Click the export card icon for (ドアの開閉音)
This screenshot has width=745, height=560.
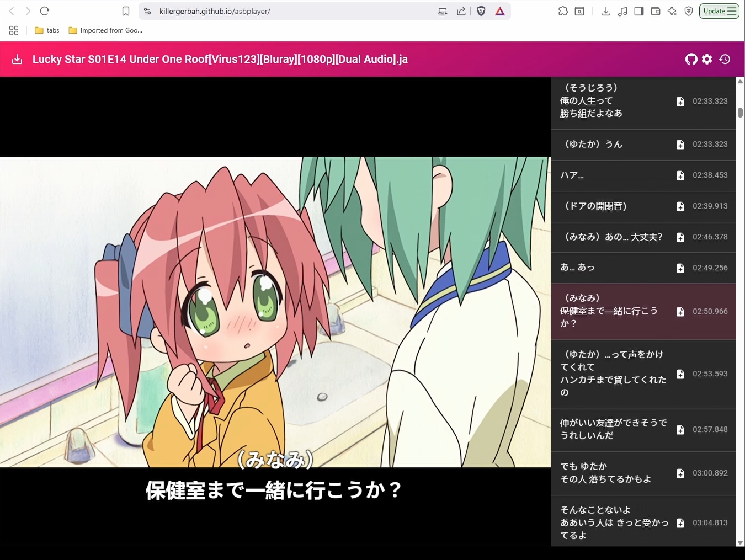pos(680,206)
